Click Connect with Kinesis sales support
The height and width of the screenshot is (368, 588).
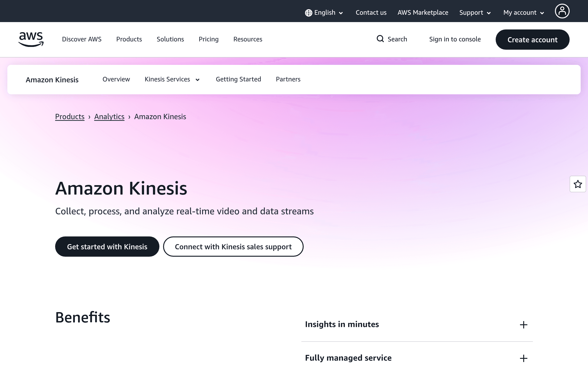[233, 247]
